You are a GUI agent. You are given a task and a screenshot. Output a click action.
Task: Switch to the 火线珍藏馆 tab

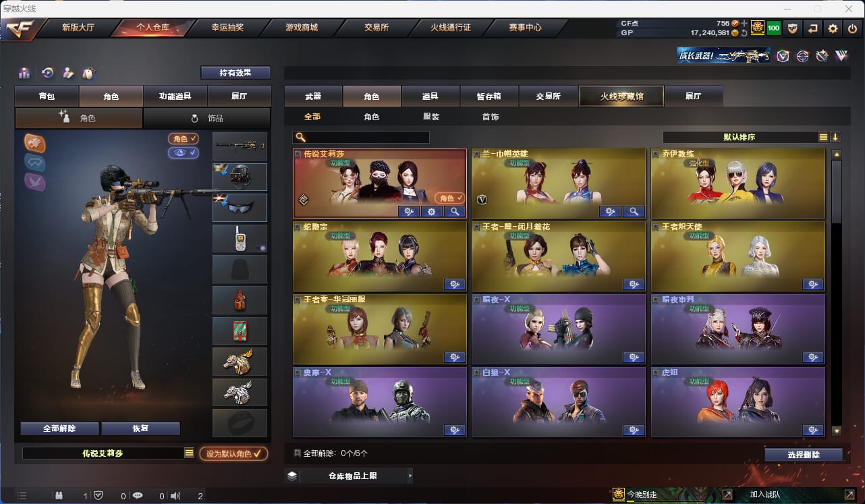621,96
